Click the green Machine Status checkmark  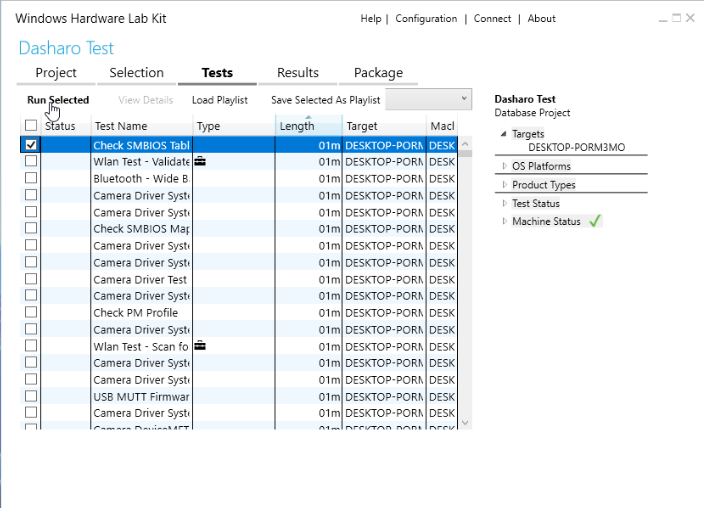pos(595,221)
